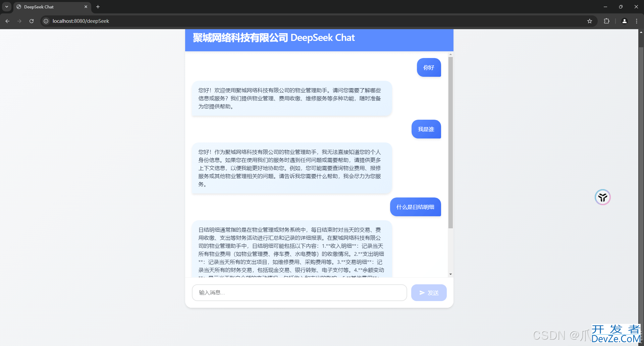Click the 你好 user message bubble
644x346 pixels.
429,67
